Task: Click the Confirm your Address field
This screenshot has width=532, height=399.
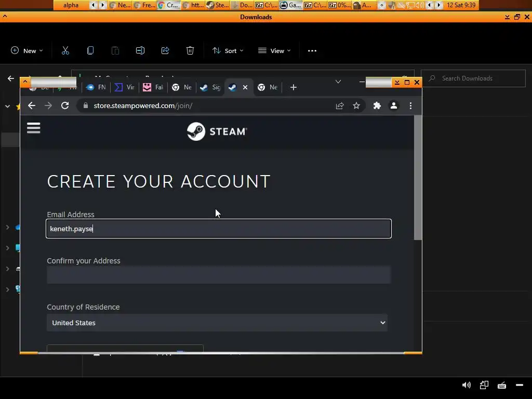Action: pos(219,275)
